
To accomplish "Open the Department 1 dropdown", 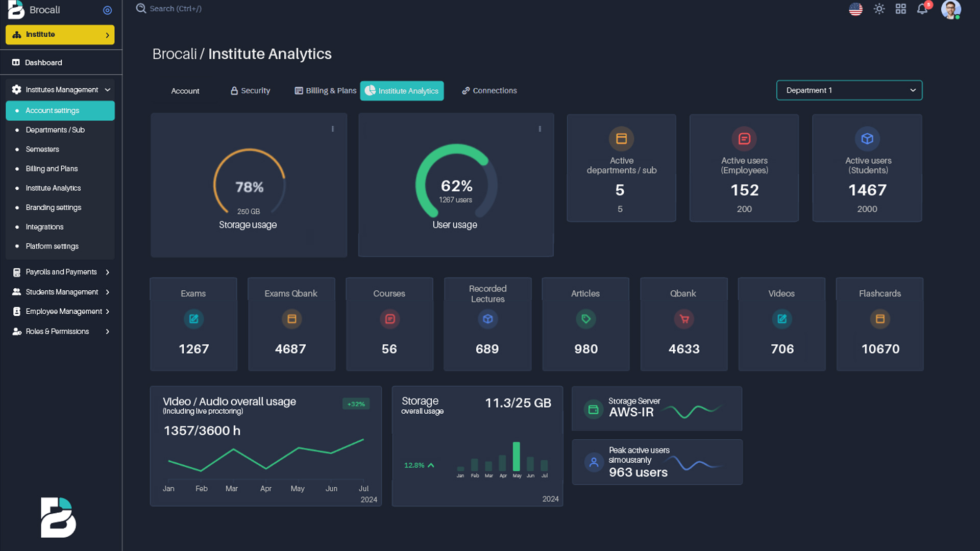I will pos(849,90).
